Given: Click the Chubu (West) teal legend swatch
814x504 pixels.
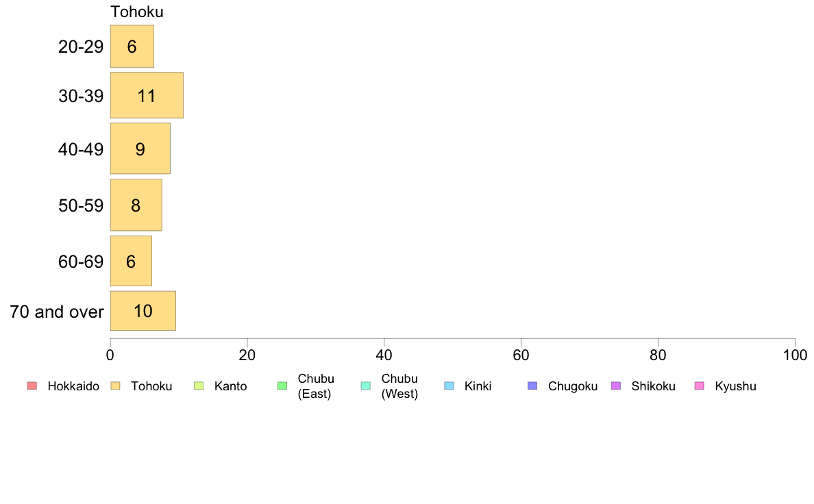Looking at the screenshot, I should (365, 386).
